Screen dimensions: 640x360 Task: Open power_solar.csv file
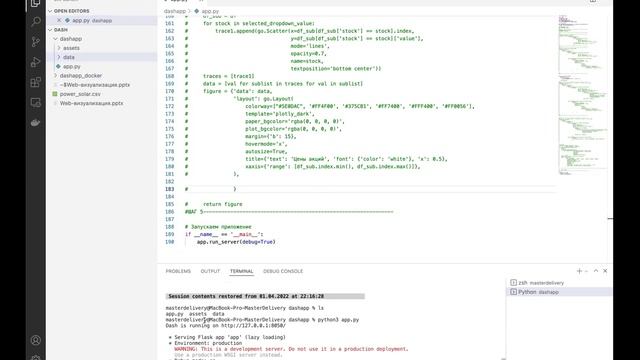[x=80, y=94]
